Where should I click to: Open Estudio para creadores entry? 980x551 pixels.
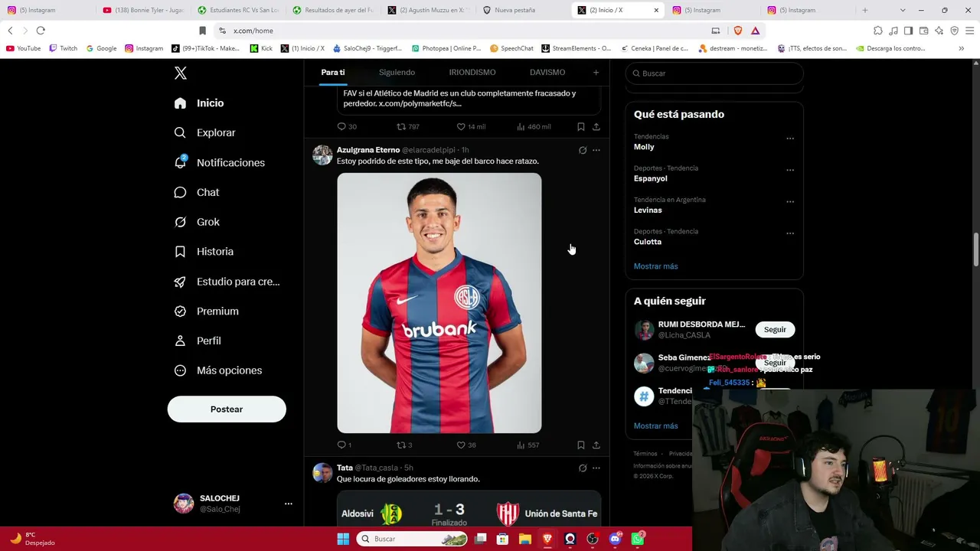tap(227, 282)
